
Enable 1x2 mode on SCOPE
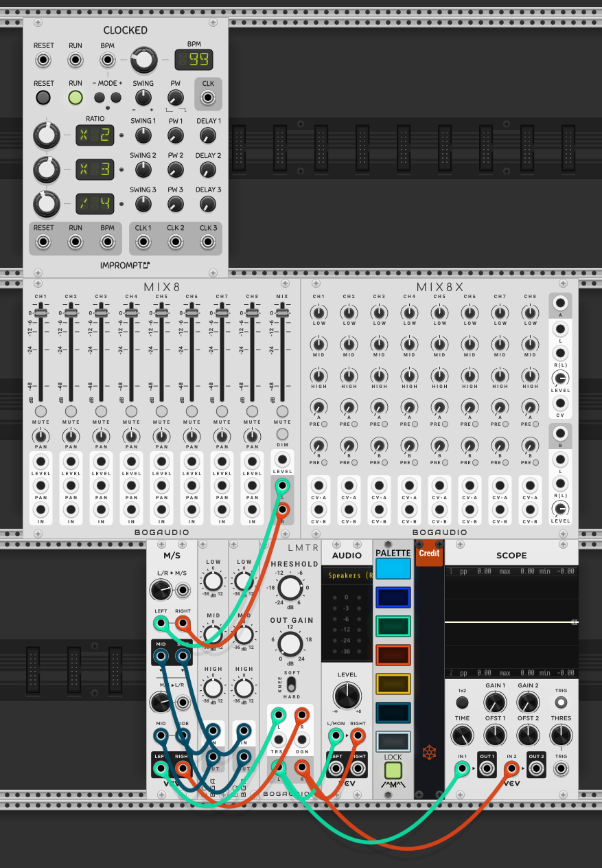(x=461, y=702)
